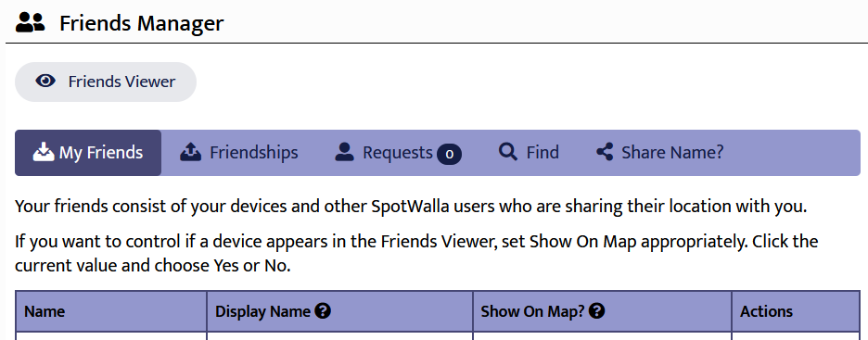Image resolution: width=868 pixels, height=340 pixels.
Task: Open the Share Name? tab
Action: (660, 153)
